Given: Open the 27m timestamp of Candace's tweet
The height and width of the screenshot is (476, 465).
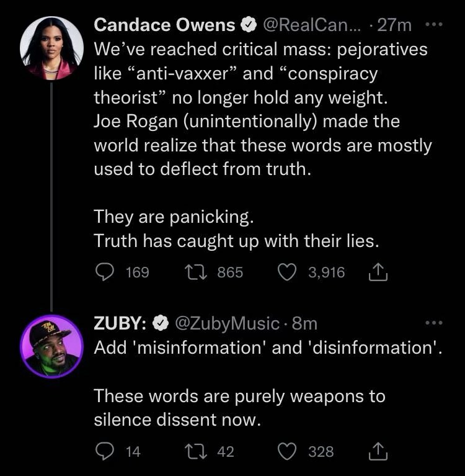Looking at the screenshot, I should click(x=395, y=25).
